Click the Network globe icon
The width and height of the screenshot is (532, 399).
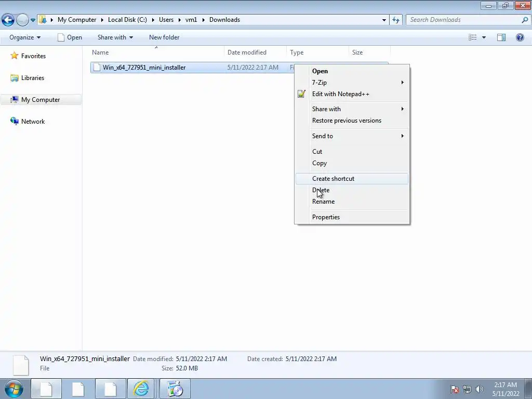tap(14, 121)
